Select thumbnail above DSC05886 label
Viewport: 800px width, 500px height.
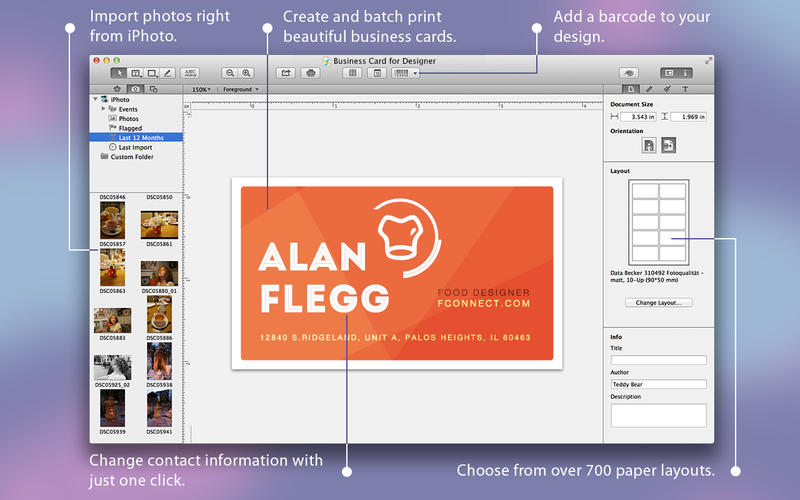point(159,314)
